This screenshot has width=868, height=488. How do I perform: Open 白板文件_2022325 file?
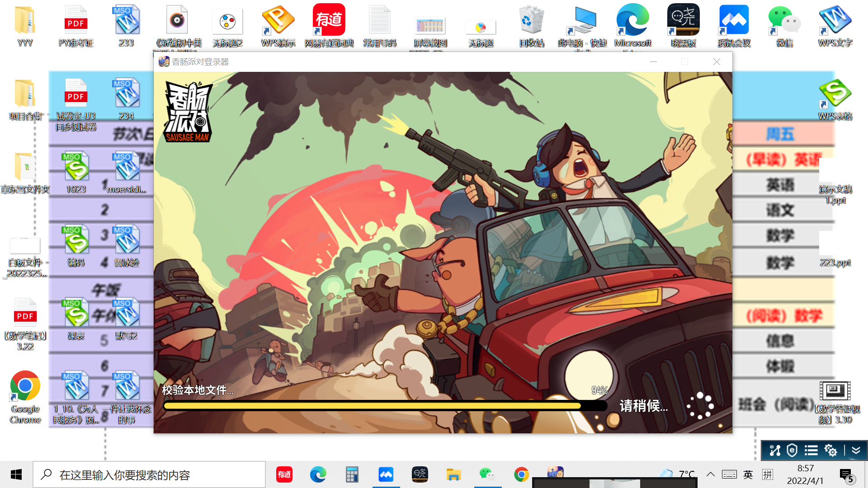25,257
